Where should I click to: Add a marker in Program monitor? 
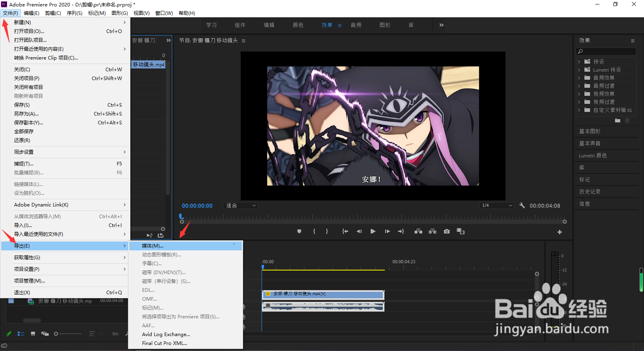(299, 231)
